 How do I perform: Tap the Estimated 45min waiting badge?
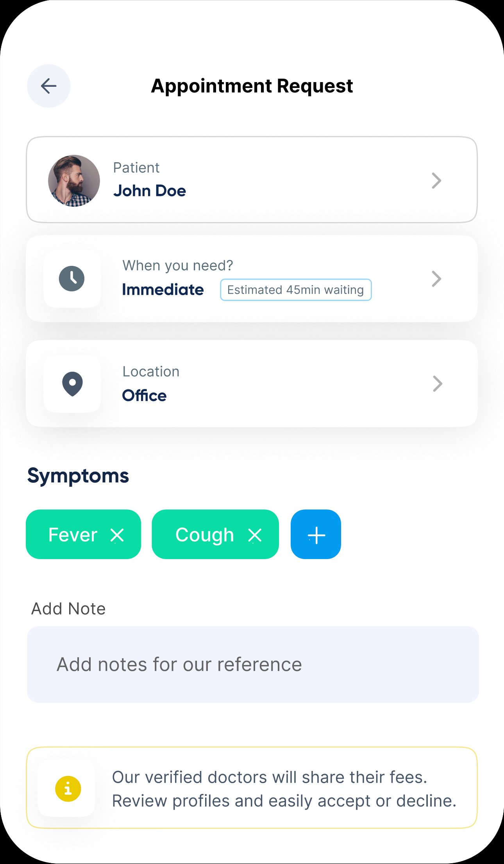[x=296, y=290]
